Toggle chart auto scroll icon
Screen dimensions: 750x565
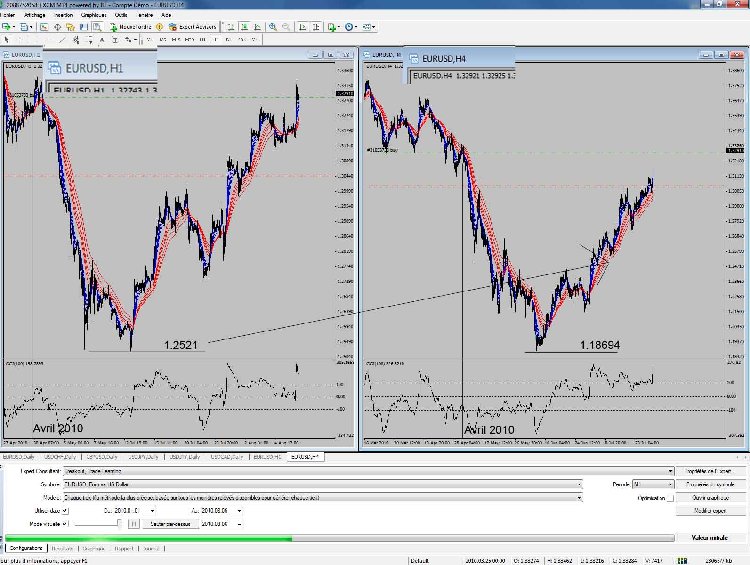pos(302,27)
